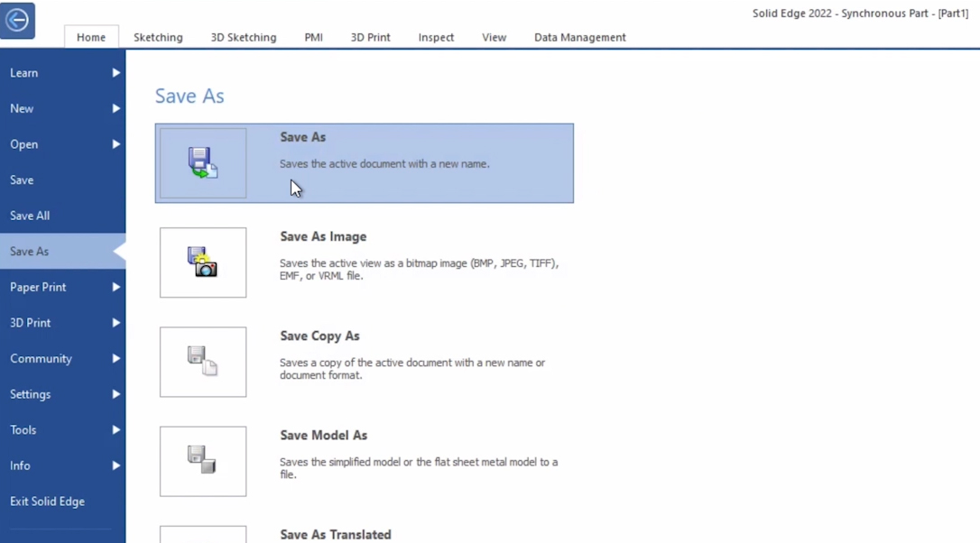Expand the 3D Print sidebar arrow
This screenshot has height=543, width=980.
[116, 323]
